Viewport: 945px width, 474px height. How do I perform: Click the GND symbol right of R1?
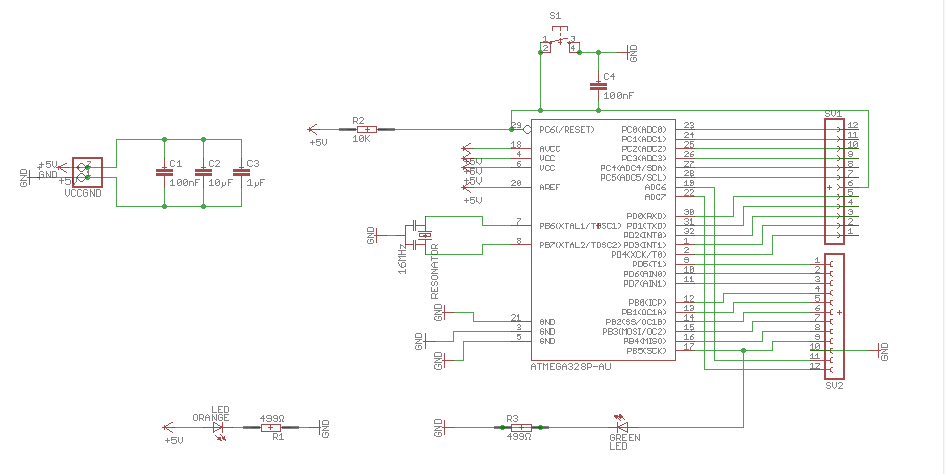pyautogui.click(x=323, y=428)
